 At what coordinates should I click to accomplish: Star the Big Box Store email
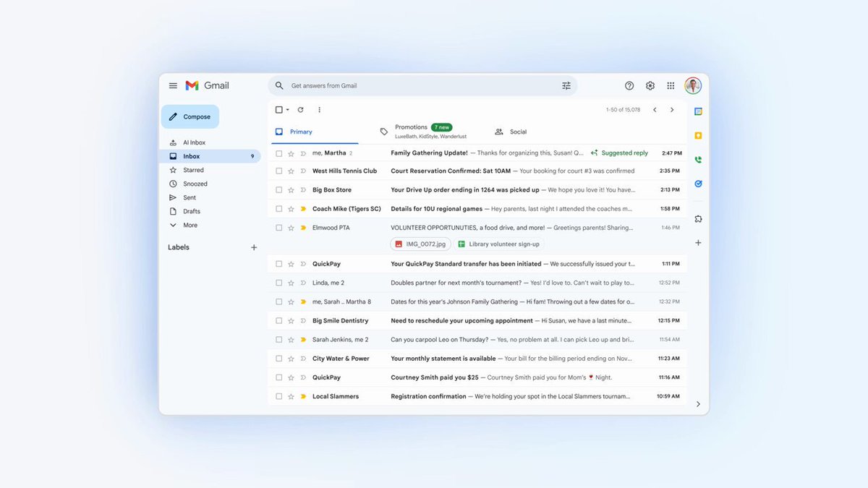[x=291, y=190]
